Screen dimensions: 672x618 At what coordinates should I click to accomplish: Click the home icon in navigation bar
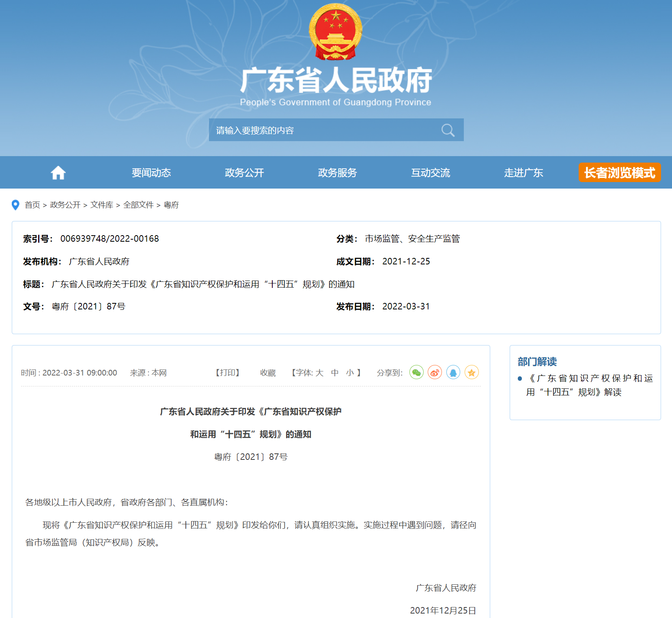tap(58, 173)
